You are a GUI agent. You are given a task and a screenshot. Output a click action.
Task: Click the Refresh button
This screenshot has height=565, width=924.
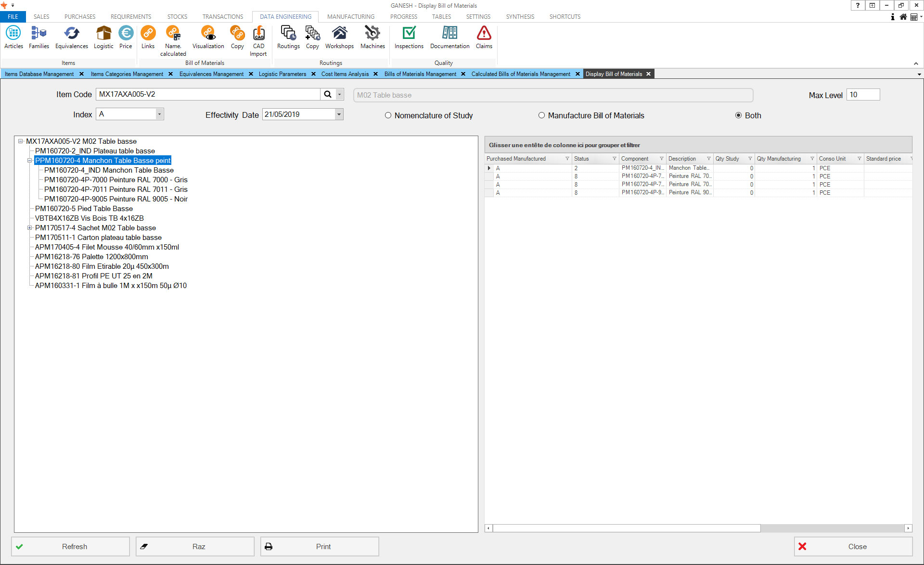pos(71,547)
